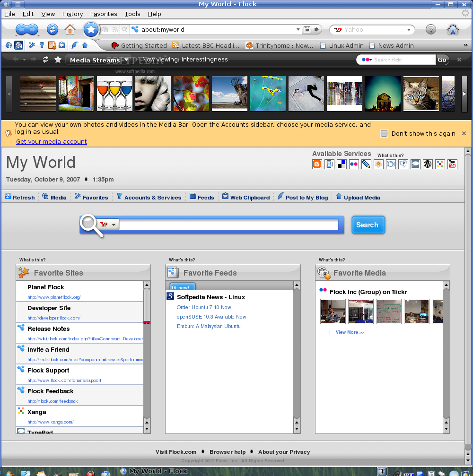This screenshot has height=476, width=473.
Task: Click the media bar star favorites icon
Action: 58,60
